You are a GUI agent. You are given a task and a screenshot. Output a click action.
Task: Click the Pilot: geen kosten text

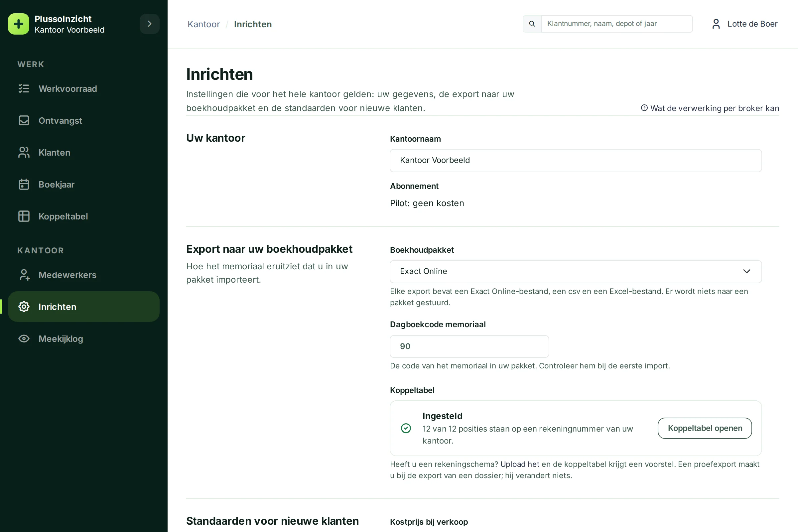pos(427,203)
